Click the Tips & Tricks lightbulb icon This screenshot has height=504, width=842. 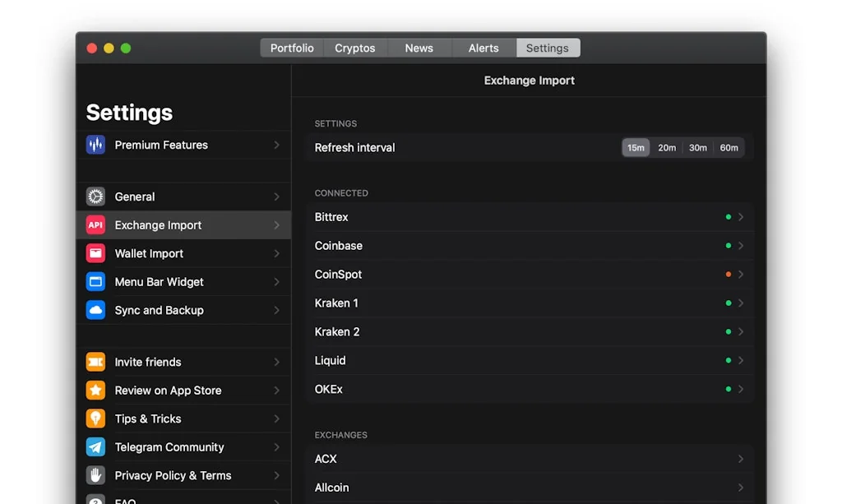coord(95,418)
